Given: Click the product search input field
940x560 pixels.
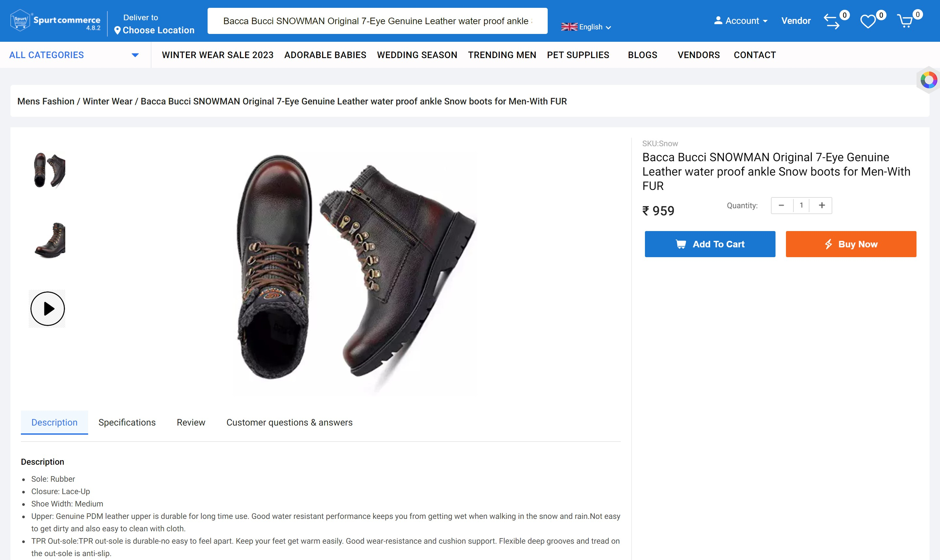Looking at the screenshot, I should (377, 21).
